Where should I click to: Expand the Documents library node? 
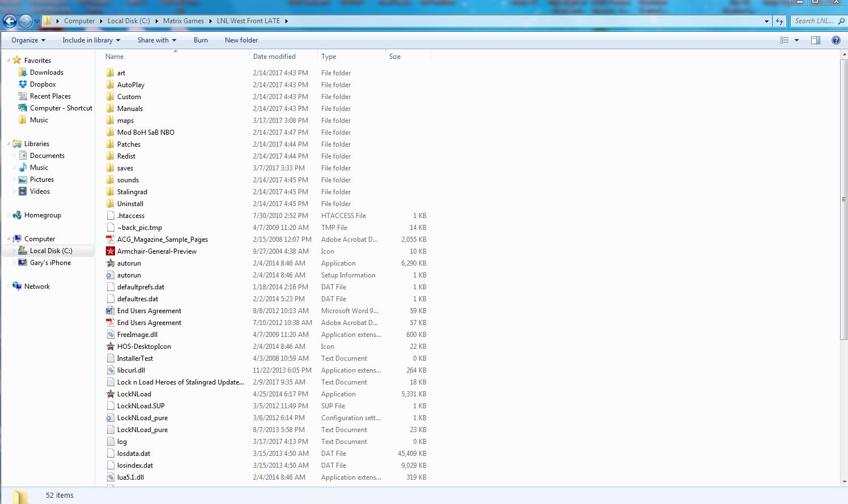(14, 156)
